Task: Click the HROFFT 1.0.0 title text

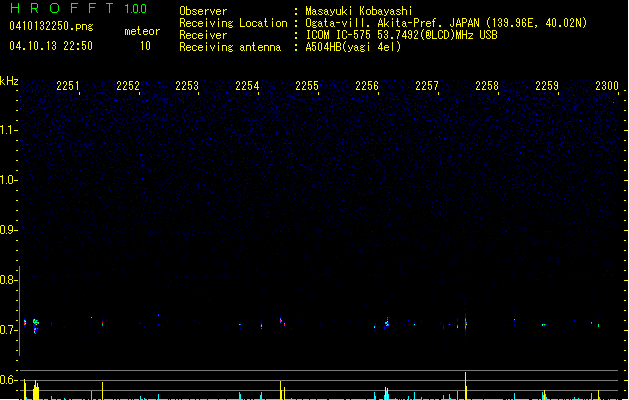Action: tap(79, 8)
